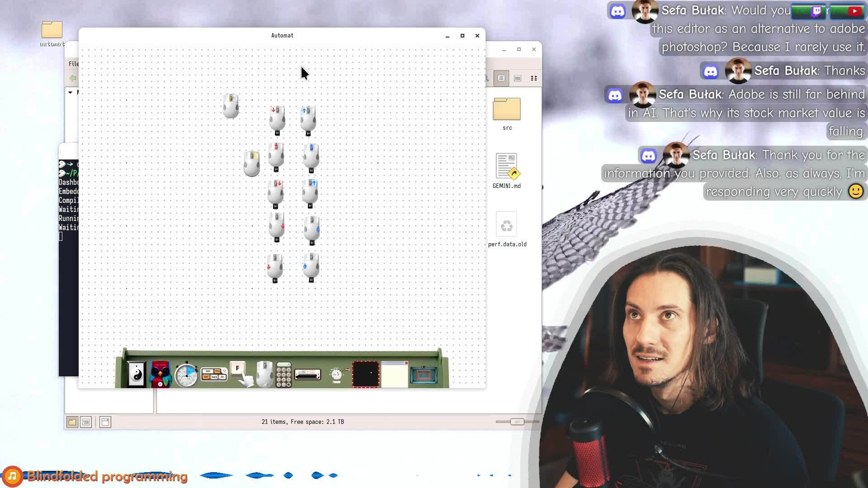Open the automat desktop folder
Image resolution: width=868 pixels, height=488 pixels.
point(52,30)
